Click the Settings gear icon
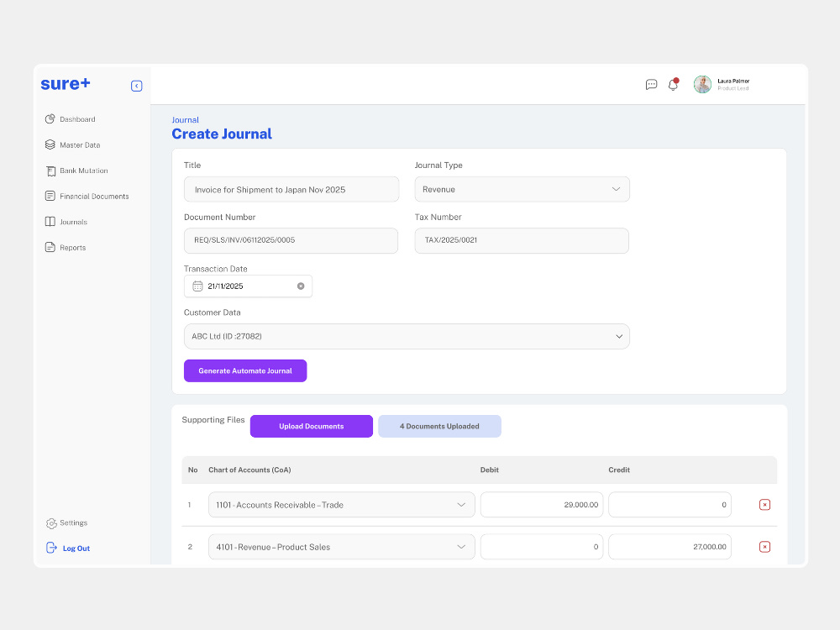This screenshot has width=840, height=630. click(x=51, y=523)
